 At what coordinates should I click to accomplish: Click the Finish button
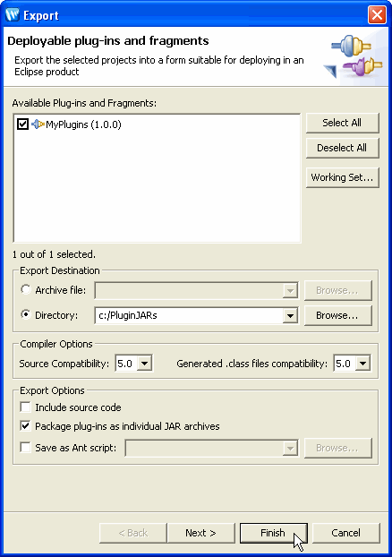tap(273, 533)
